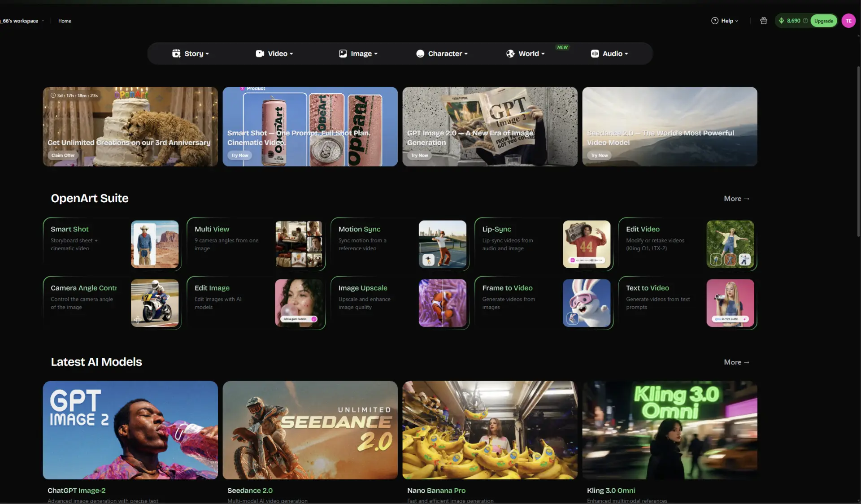Expand the Character dropdown menu
This screenshot has height=504, width=861.
pos(442,53)
